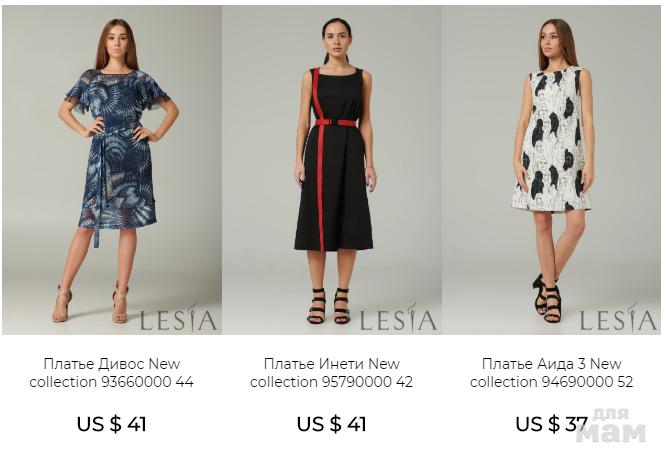Click the LESIA logo on the white dress photo
661x457 pixels.
618,318
